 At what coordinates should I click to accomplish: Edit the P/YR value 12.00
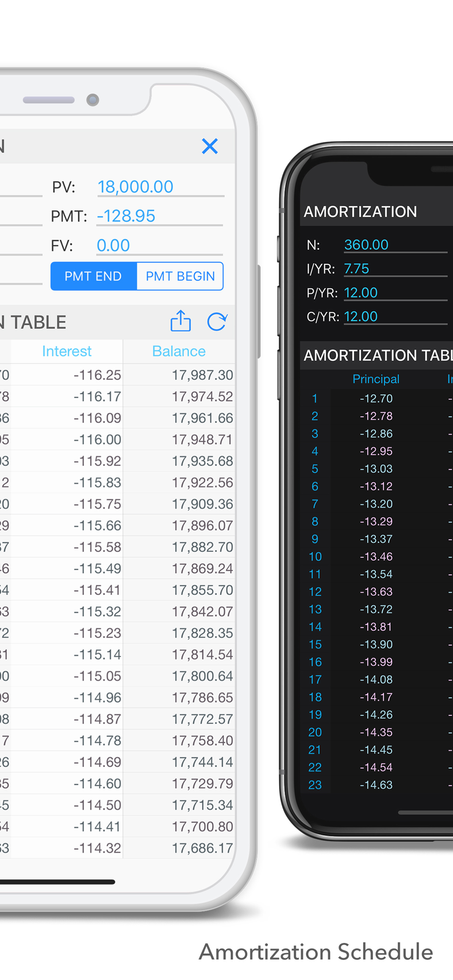click(395, 292)
